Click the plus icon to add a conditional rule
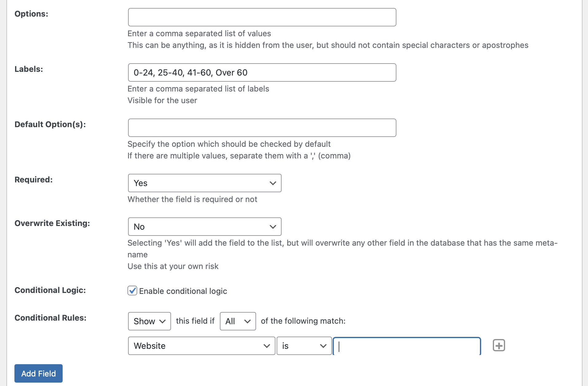 [499, 345]
